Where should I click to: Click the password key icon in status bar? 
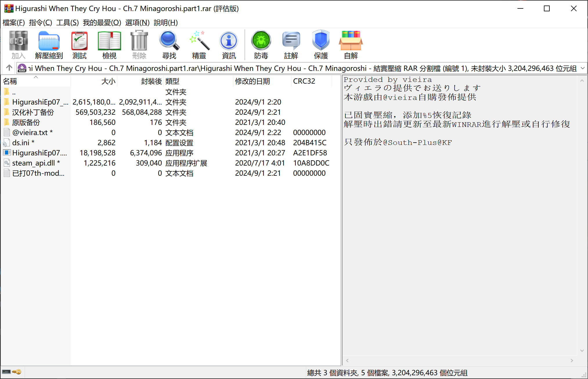[17, 372]
